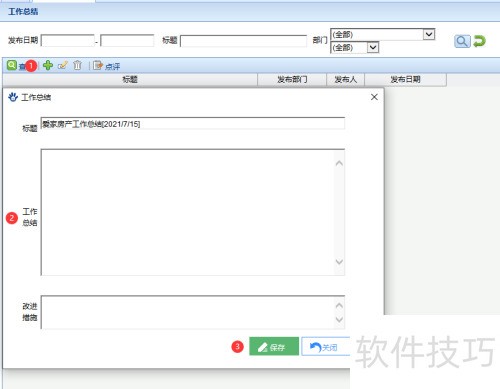Click the edit pencil icon in the toolbar

(x=63, y=65)
